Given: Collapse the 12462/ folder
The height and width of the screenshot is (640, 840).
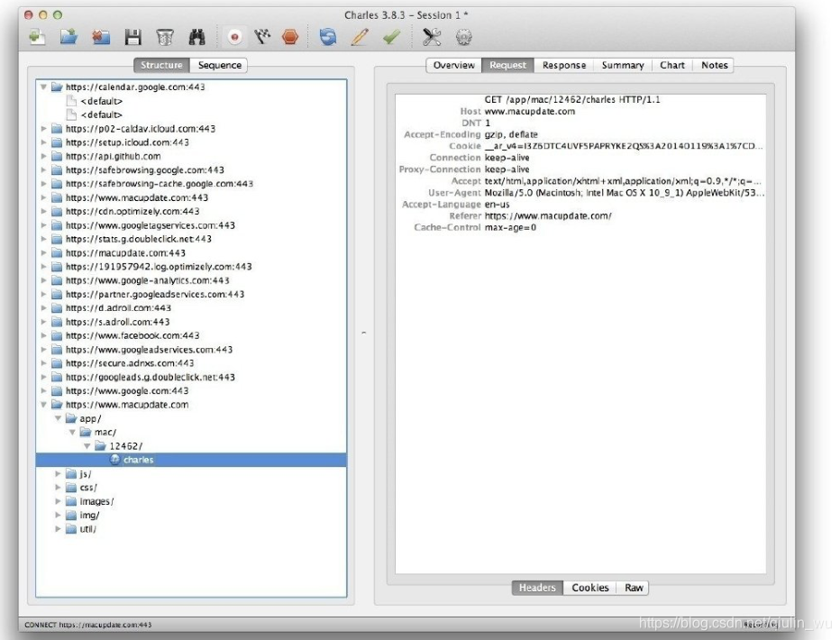Looking at the screenshot, I should pyautogui.click(x=87, y=446).
